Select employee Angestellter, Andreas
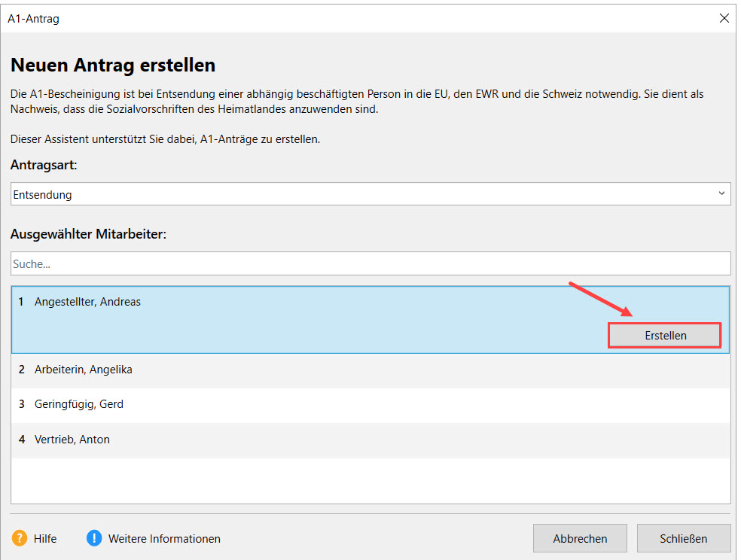The image size is (741, 560). click(x=87, y=302)
